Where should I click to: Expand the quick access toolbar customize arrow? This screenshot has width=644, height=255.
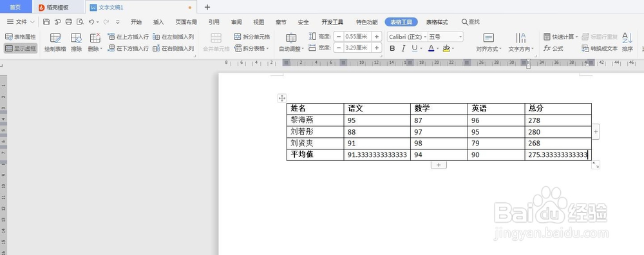118,22
